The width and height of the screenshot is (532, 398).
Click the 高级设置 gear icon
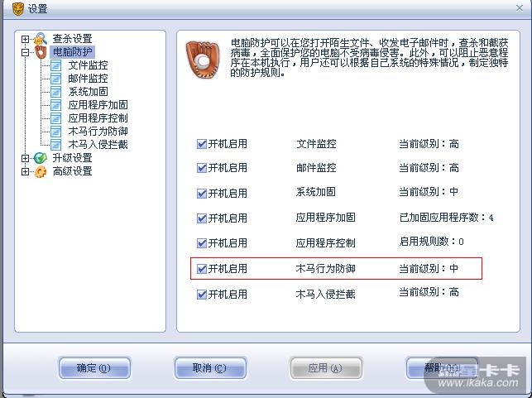[x=41, y=171]
